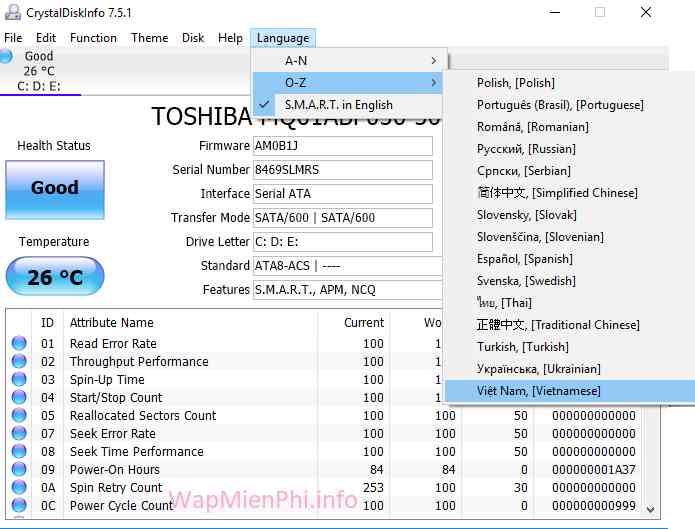Screen dimensions: 695x529
Task: Open the Function menu
Action: [x=93, y=38]
